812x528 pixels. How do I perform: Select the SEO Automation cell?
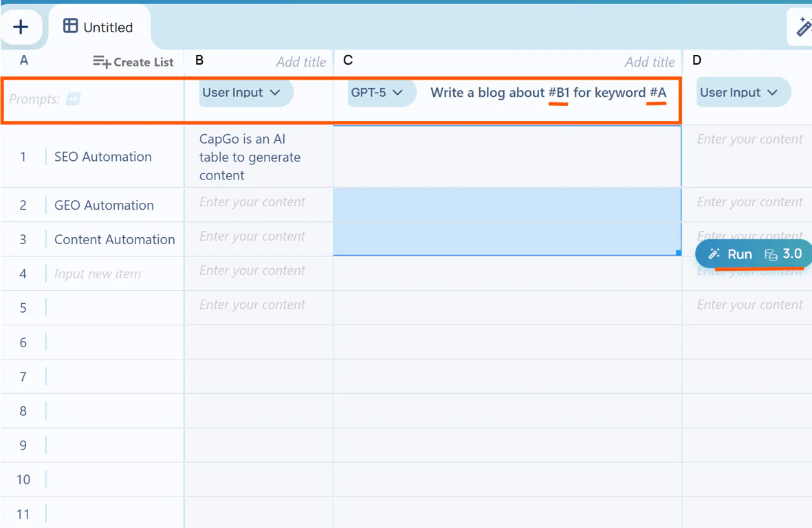click(x=103, y=157)
